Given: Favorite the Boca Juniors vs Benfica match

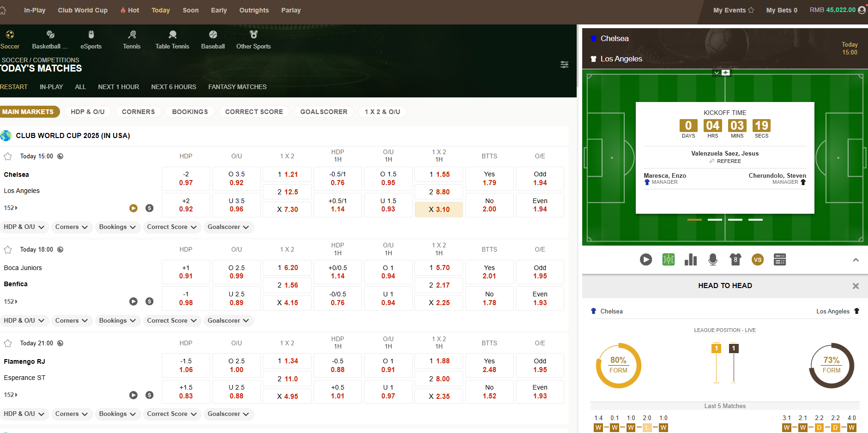Looking at the screenshot, I should click(8, 250).
